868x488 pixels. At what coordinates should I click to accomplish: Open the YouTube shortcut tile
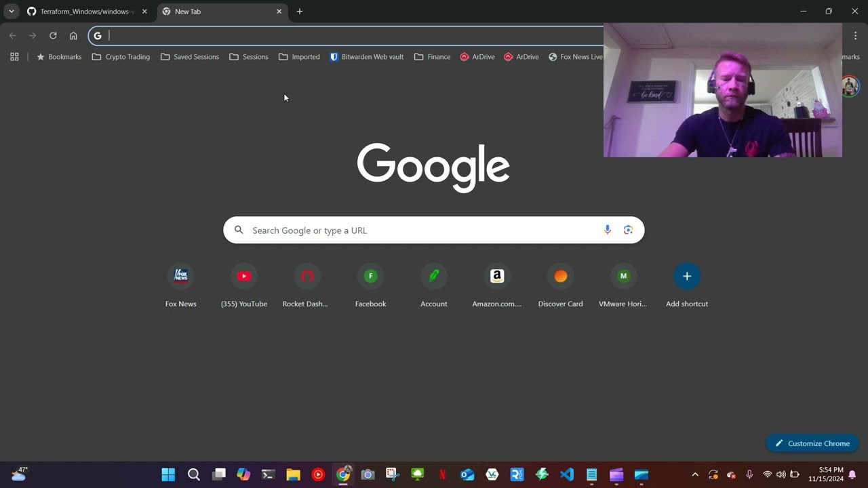coord(244,286)
